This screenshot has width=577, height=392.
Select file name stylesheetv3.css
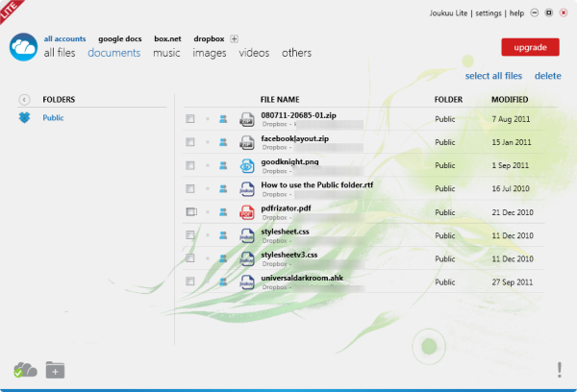coord(288,255)
